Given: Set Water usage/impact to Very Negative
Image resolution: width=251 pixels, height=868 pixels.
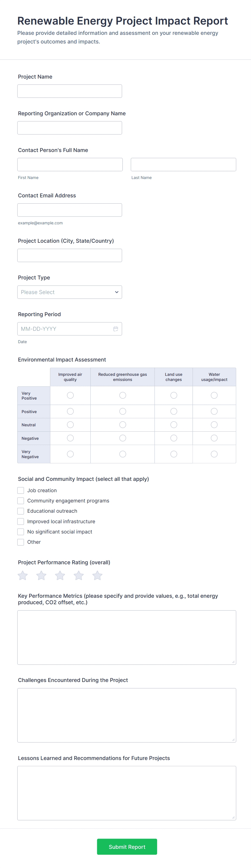Looking at the screenshot, I should tap(214, 454).
